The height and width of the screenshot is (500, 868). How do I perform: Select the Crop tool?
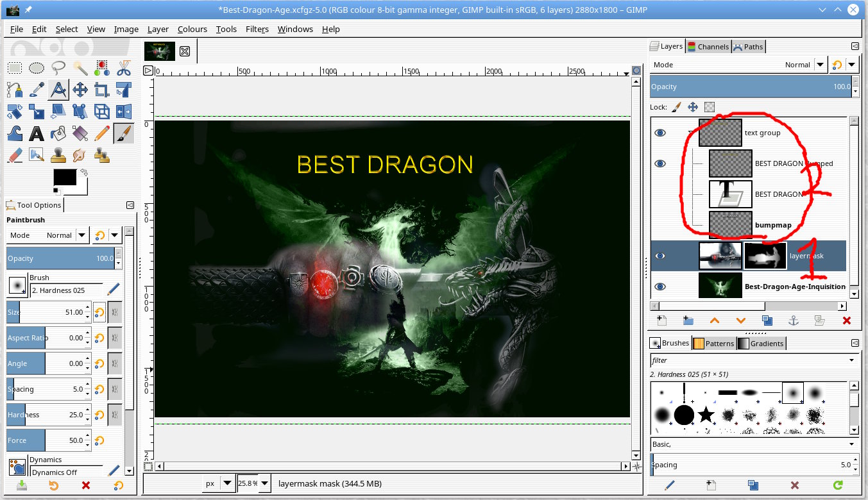[x=102, y=89]
